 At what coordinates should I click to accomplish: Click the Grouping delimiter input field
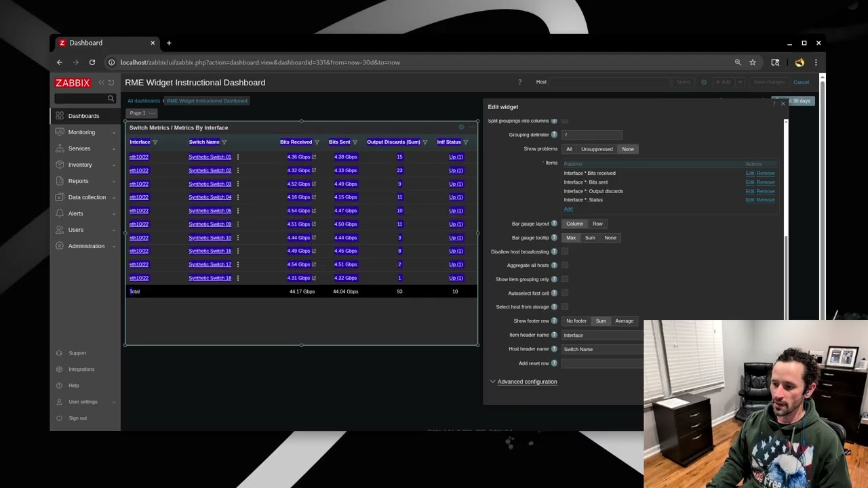click(x=591, y=135)
